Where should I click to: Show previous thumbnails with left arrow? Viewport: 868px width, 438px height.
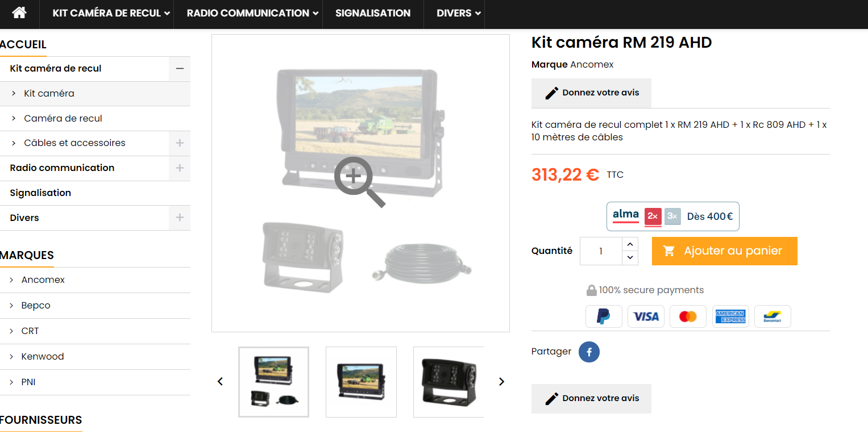coord(220,382)
